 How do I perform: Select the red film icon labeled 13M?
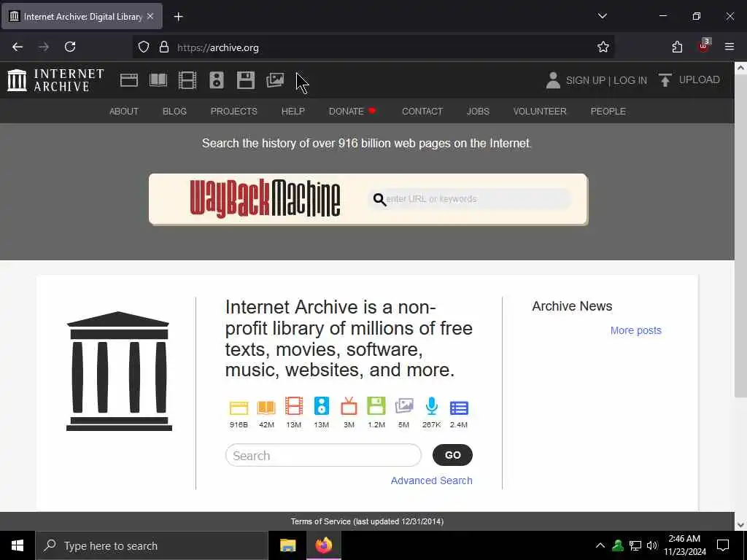[x=294, y=406]
